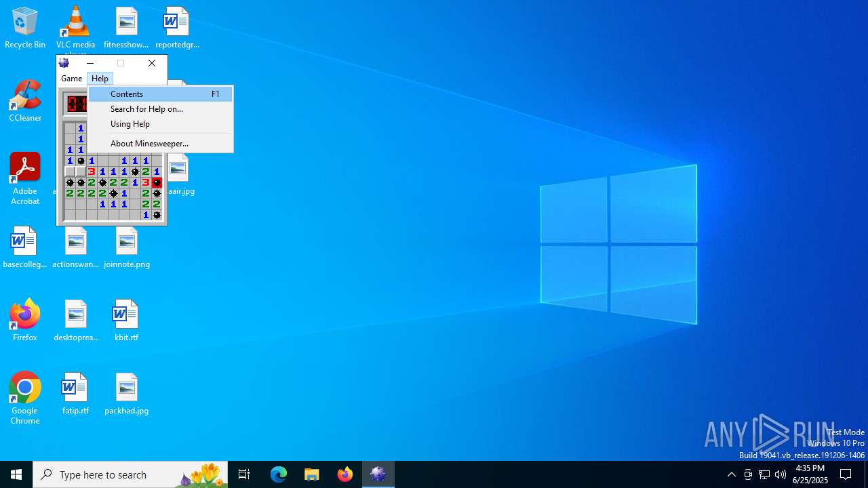Select the Adobe Acrobat desktop shortcut

click(x=25, y=179)
